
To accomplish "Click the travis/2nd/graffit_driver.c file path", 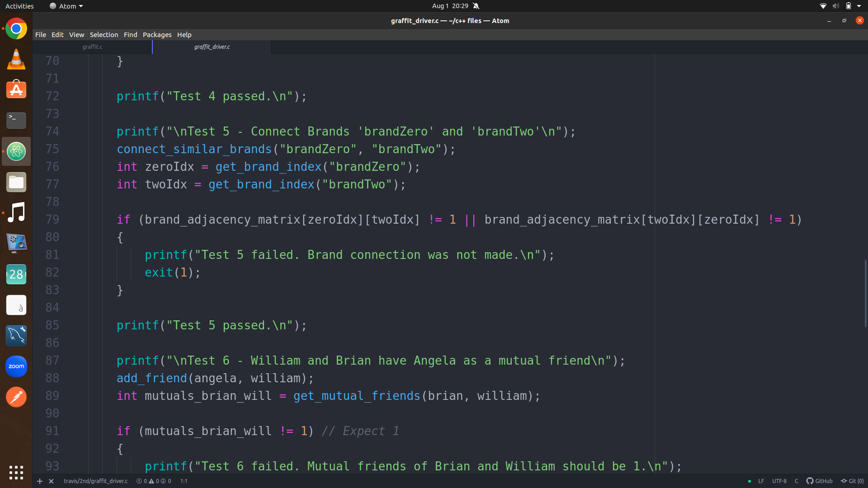I will coord(96,481).
